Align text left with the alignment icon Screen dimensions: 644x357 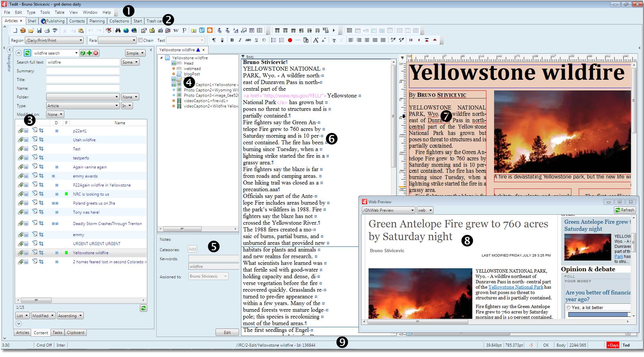pyautogui.click(x=351, y=40)
